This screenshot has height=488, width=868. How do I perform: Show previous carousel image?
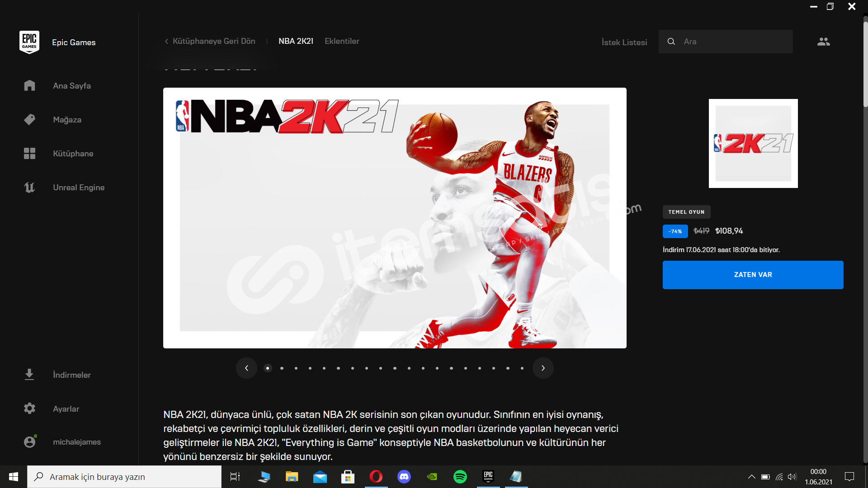click(246, 368)
